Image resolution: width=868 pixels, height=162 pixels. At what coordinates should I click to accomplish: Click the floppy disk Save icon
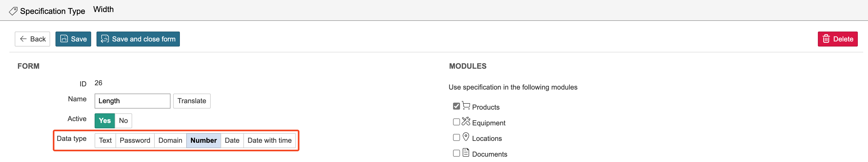click(64, 39)
